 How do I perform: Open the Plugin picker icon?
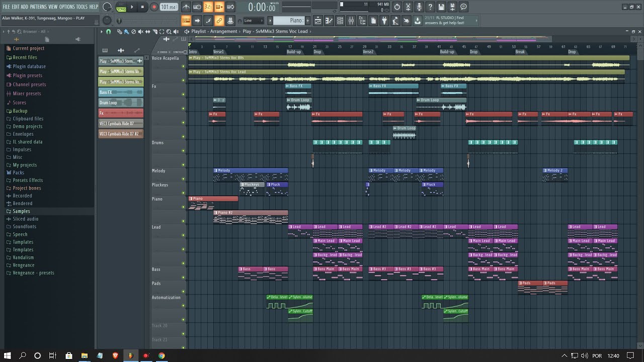(x=384, y=21)
